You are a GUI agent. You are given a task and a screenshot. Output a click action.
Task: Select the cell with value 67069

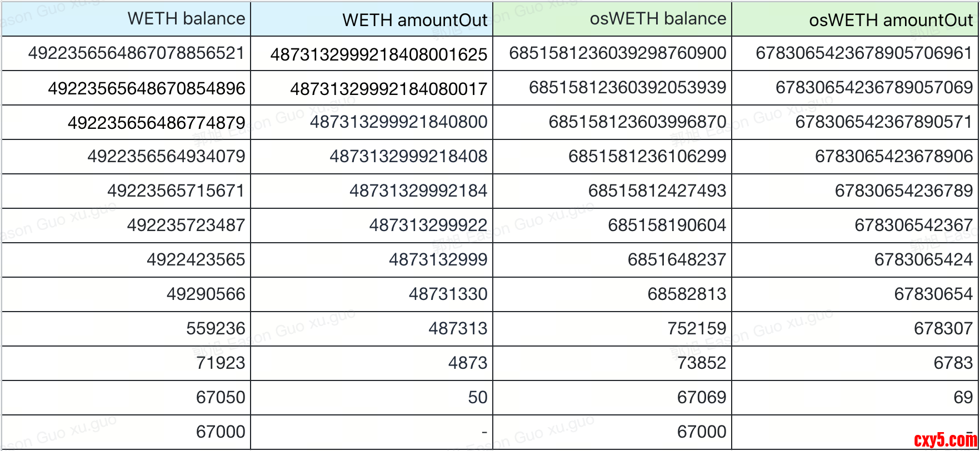pos(702,397)
